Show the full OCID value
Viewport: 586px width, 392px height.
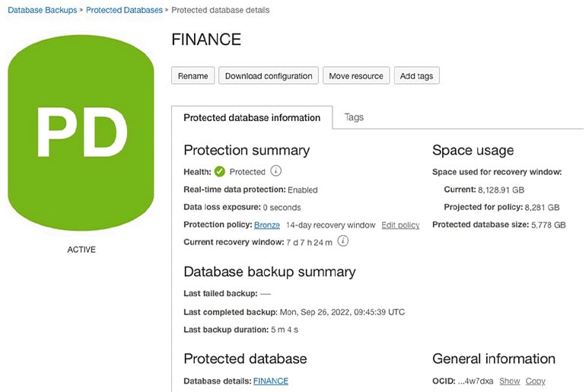[x=509, y=381]
